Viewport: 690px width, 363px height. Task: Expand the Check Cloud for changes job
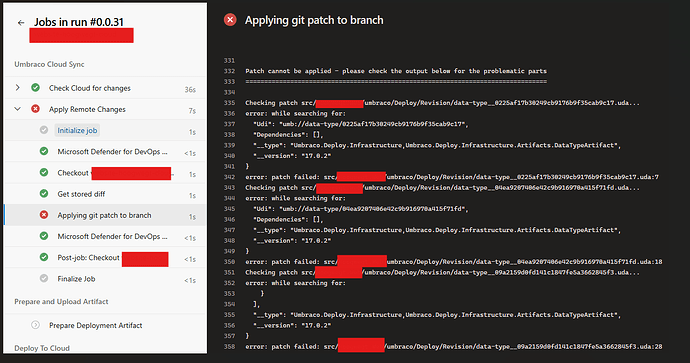18,88
